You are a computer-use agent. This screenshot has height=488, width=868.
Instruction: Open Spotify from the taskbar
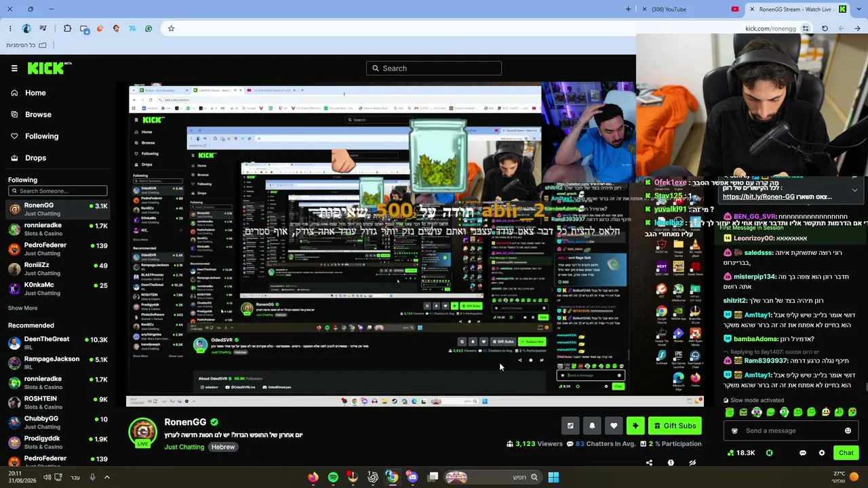(333, 477)
